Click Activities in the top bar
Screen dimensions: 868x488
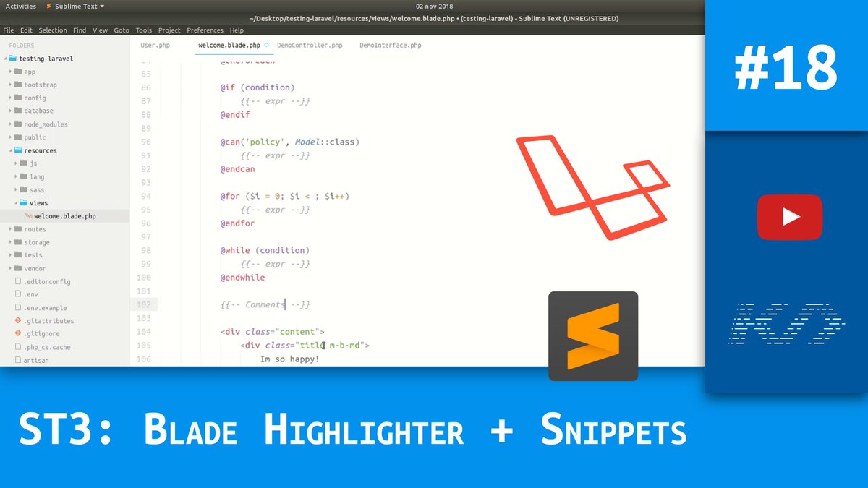21,6
